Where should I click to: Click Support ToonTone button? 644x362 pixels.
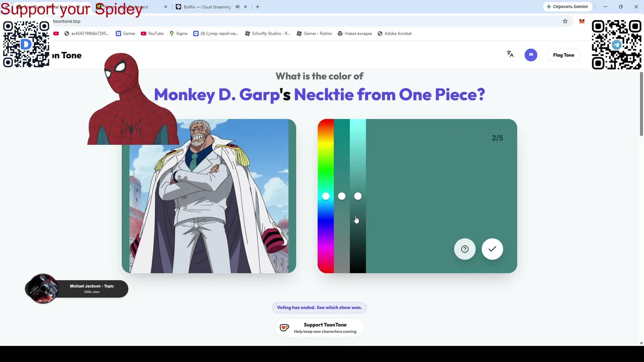click(x=319, y=328)
